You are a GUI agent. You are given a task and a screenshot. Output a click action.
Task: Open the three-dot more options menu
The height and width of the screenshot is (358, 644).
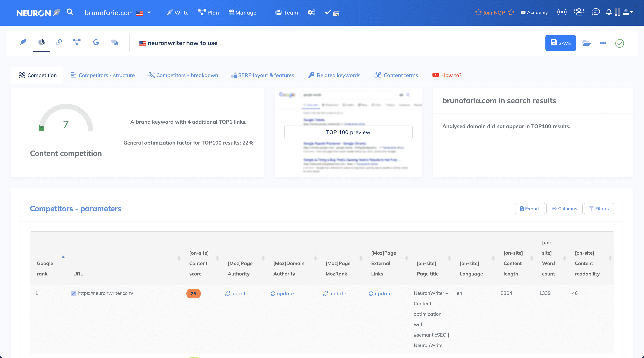pos(603,43)
